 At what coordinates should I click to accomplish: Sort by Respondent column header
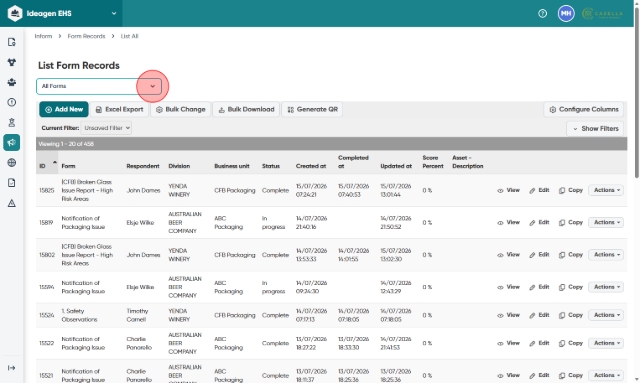[x=143, y=166]
